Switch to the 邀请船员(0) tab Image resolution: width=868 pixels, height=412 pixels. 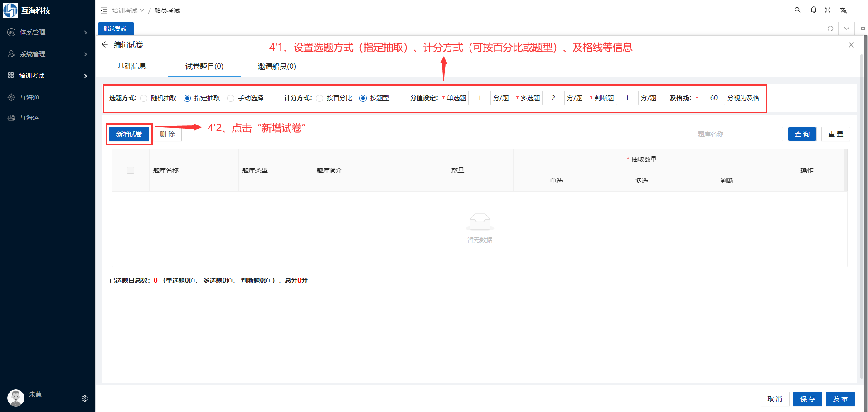click(277, 66)
